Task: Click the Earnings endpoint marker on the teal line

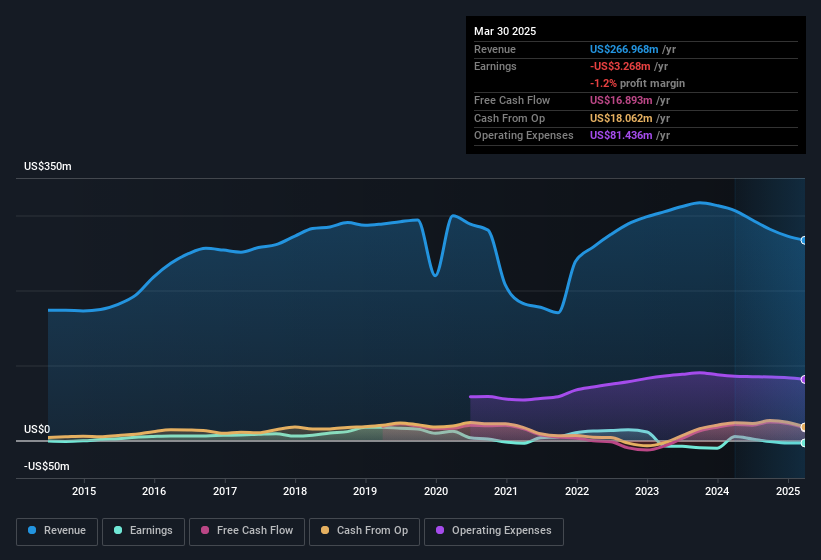Action: (804, 443)
